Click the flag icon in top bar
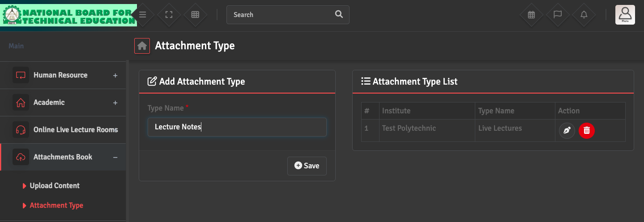Image resolution: width=644 pixels, height=222 pixels. [x=558, y=15]
